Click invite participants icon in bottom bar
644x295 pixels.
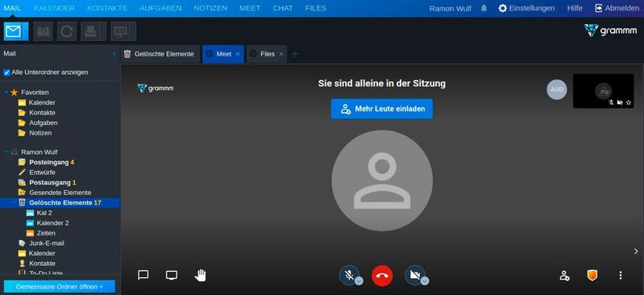pyautogui.click(x=565, y=276)
